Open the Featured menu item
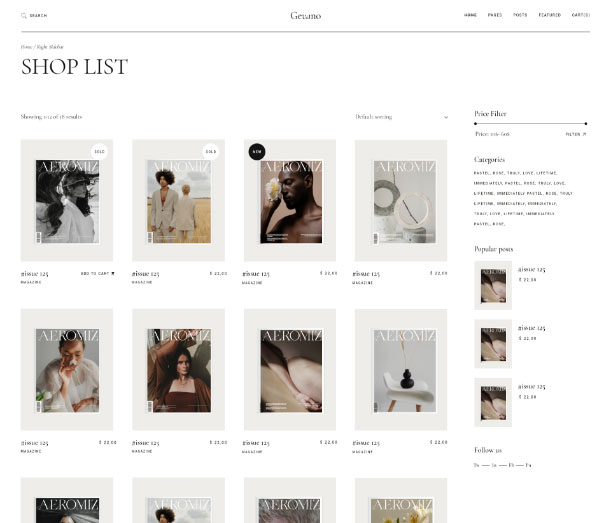This screenshot has height=523, width=611. (x=550, y=15)
